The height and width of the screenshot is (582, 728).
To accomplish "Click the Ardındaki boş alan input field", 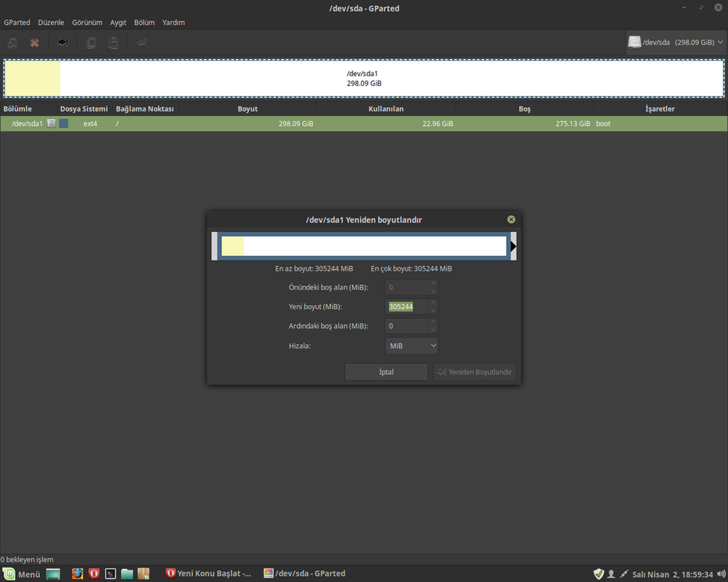I will [407, 326].
